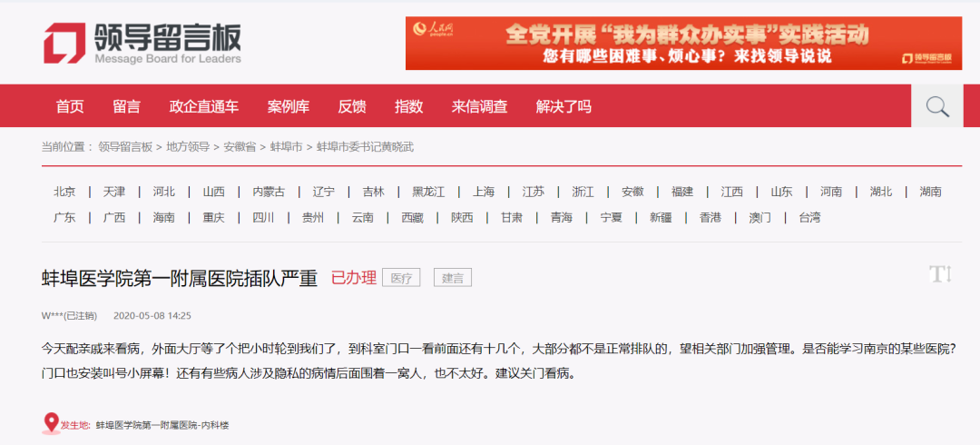Screen dimensions: 980x445
Task: Click the 安徽省 breadcrumb link
Action: pos(240,147)
